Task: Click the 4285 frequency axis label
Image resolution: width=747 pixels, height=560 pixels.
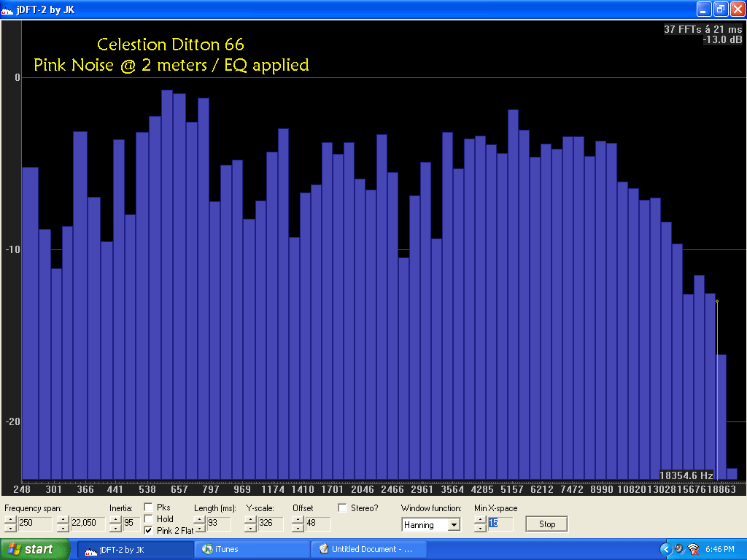Action: pos(482,489)
